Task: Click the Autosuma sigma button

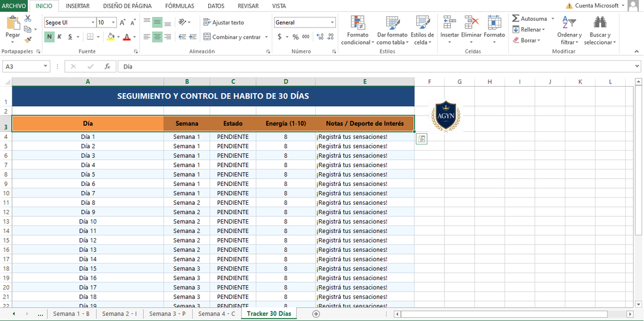Action: click(530, 19)
